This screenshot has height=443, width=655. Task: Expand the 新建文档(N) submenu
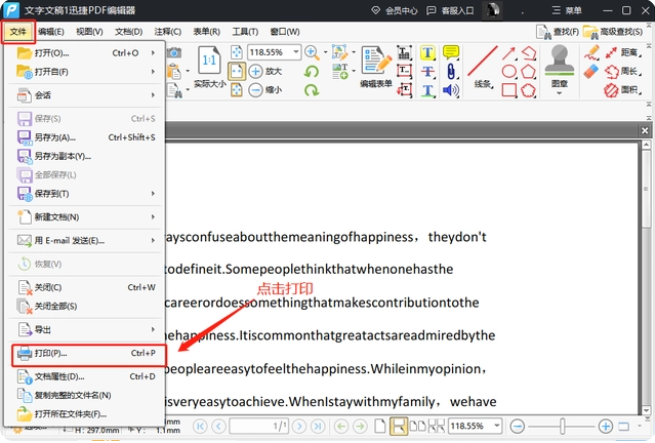coord(85,217)
